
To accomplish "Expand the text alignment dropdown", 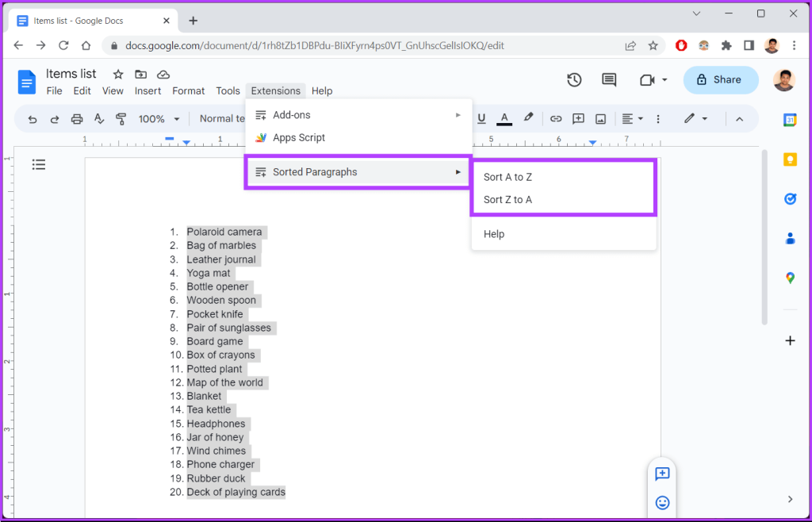I will click(x=632, y=119).
